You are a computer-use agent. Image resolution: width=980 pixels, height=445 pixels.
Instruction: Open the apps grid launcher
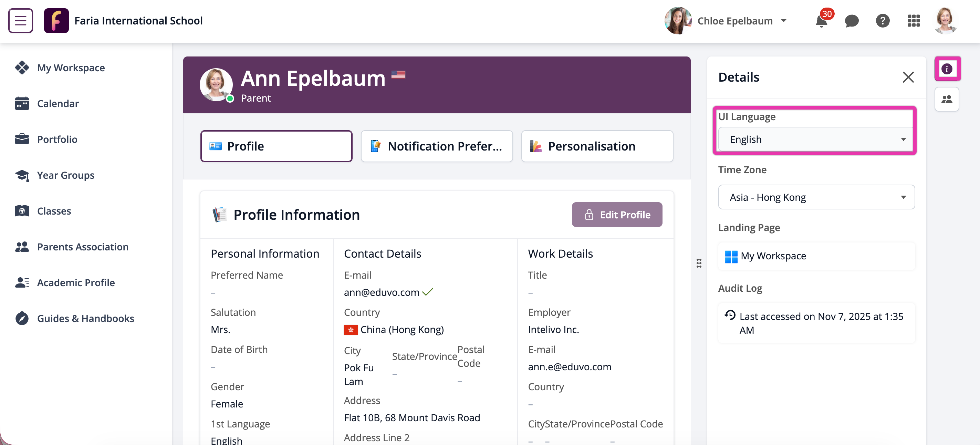(913, 21)
